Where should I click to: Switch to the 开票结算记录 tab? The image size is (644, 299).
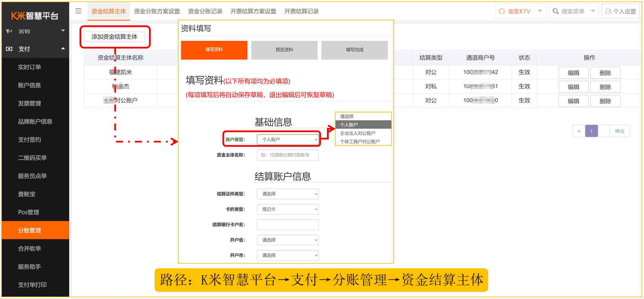(x=302, y=11)
